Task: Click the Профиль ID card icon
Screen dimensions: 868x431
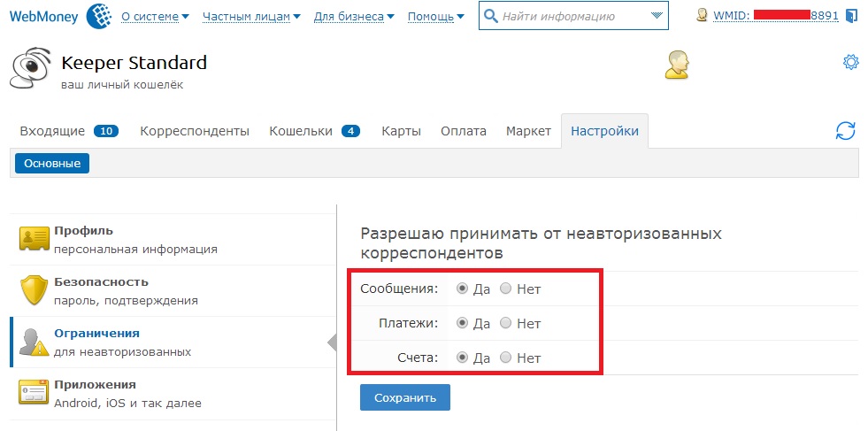Action: 35,239
